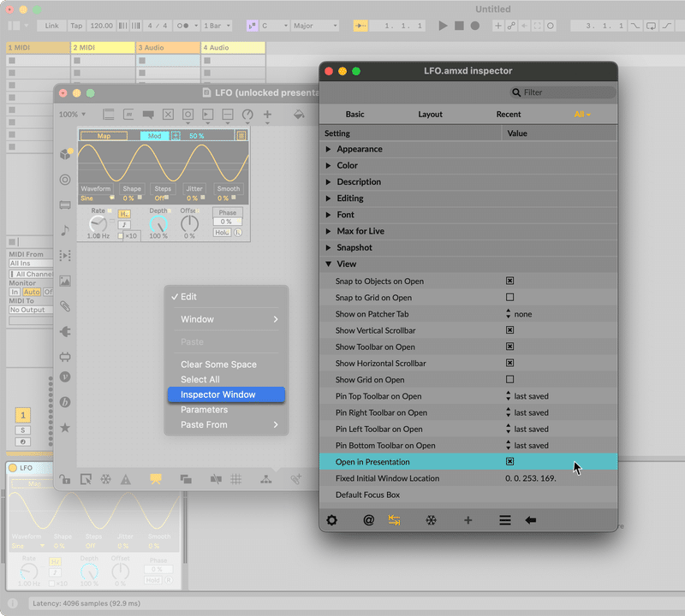Choose Inspector Window from context menu
Image resolution: width=685 pixels, height=616 pixels.
click(x=226, y=394)
